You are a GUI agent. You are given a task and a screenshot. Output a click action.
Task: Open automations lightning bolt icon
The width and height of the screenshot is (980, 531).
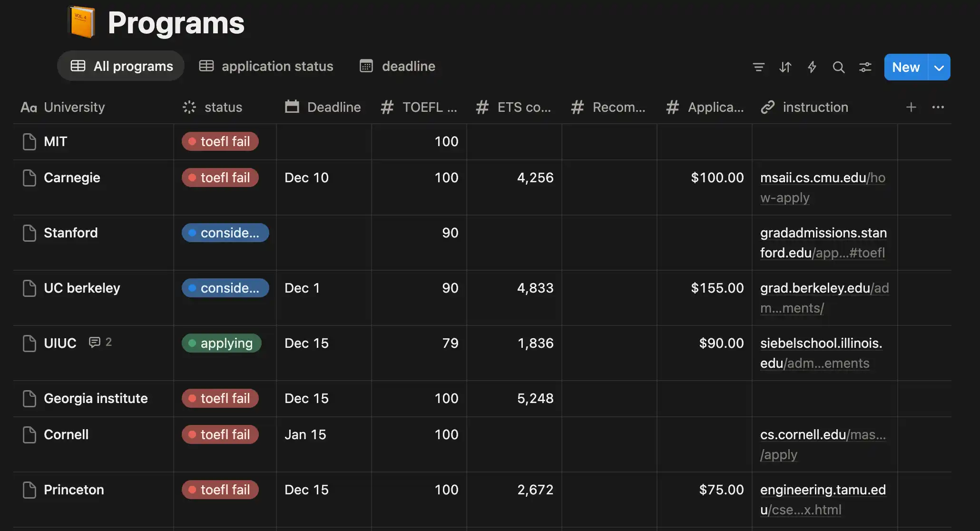(812, 67)
